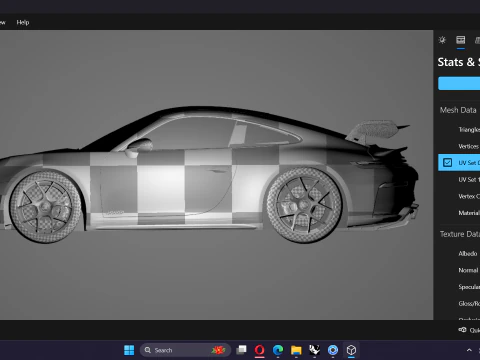Uncheck the highlighted UV Set 0 checkbox

point(447,163)
